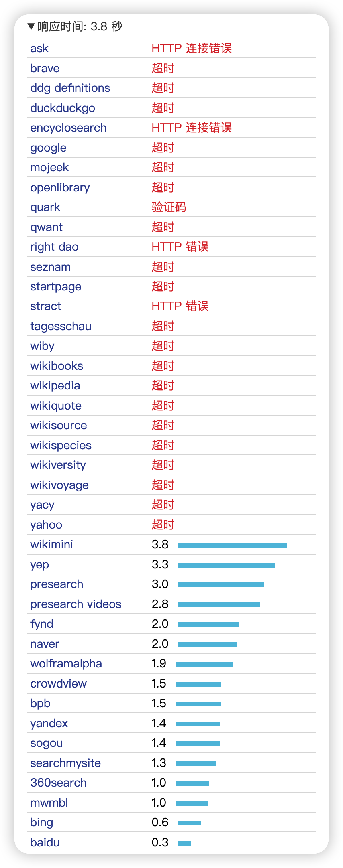Select the google engine link
Screen dimensions: 343x868
(49, 148)
